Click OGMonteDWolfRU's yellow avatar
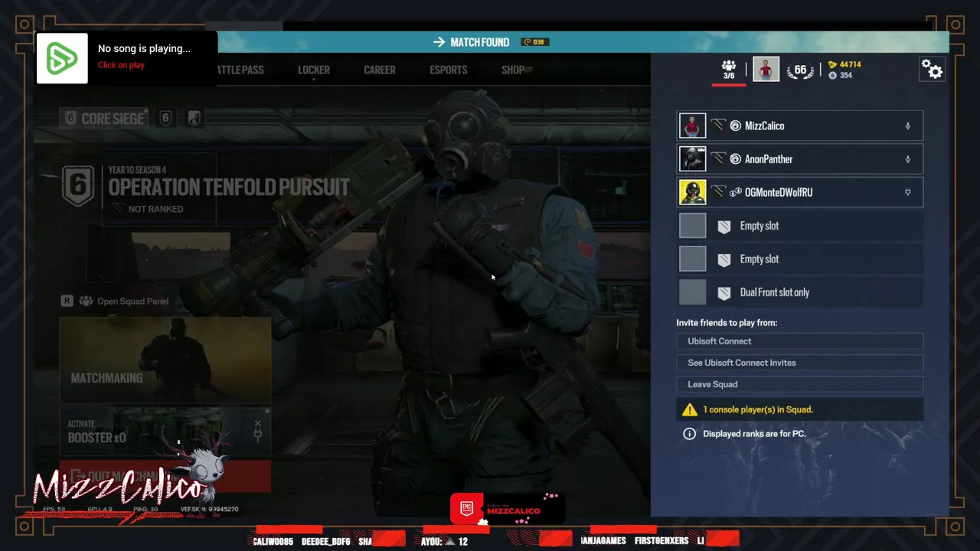Screen dimensions: 980x551 pyautogui.click(x=692, y=192)
